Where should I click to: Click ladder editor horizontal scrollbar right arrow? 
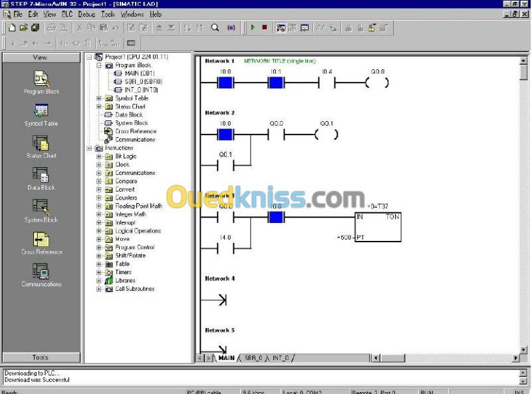[516, 357]
